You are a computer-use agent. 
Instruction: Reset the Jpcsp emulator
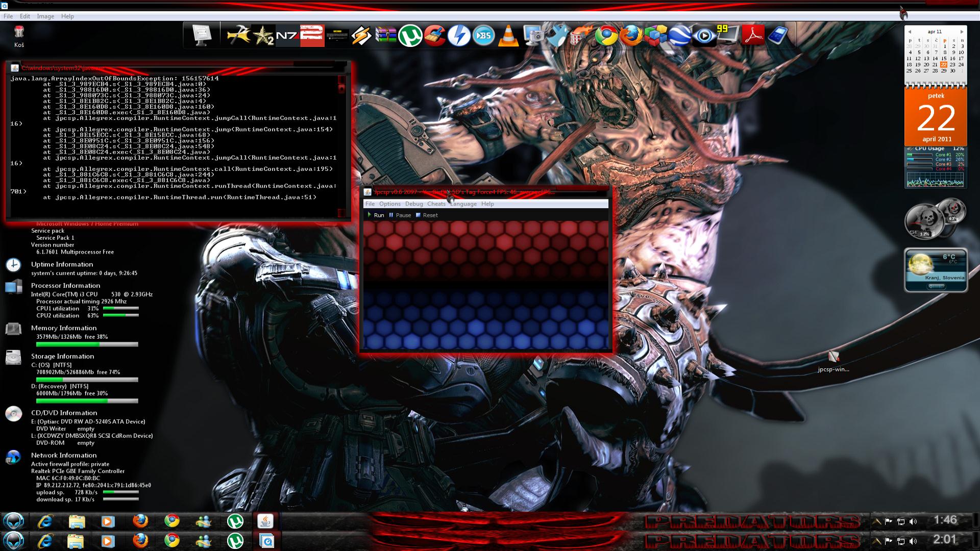tap(427, 215)
